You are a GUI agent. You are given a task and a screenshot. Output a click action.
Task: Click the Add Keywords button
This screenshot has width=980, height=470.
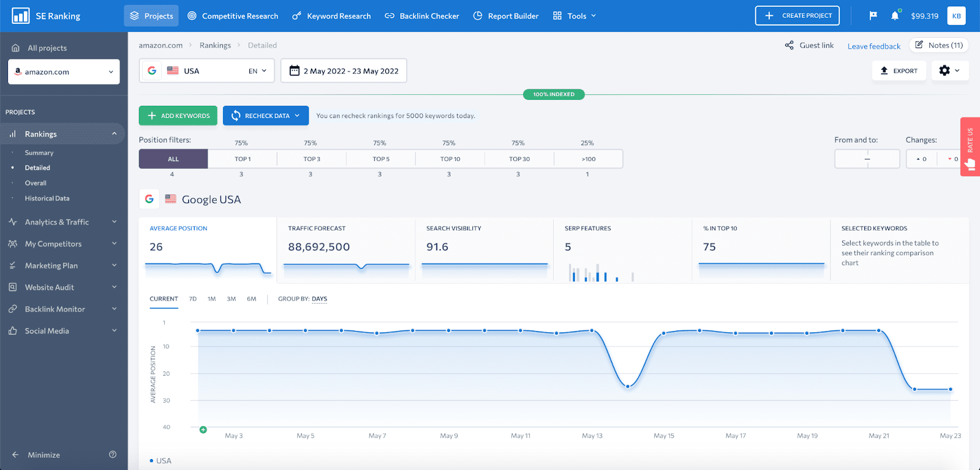click(178, 116)
